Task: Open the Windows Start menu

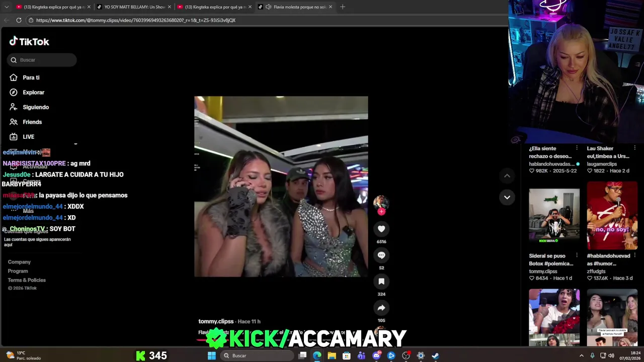Action: pos(212,355)
